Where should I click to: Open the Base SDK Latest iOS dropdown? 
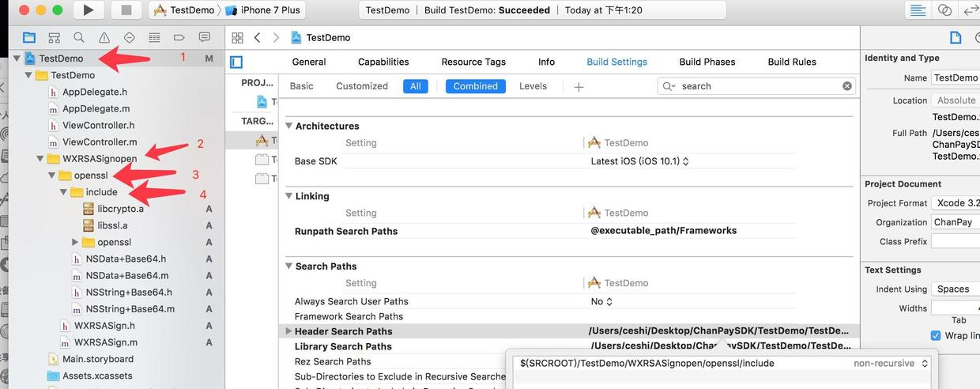640,161
